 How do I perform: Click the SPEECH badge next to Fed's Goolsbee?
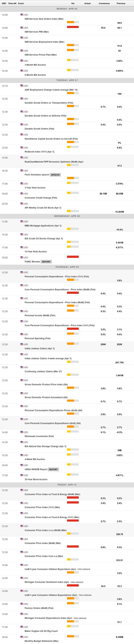[x=55, y=175]
